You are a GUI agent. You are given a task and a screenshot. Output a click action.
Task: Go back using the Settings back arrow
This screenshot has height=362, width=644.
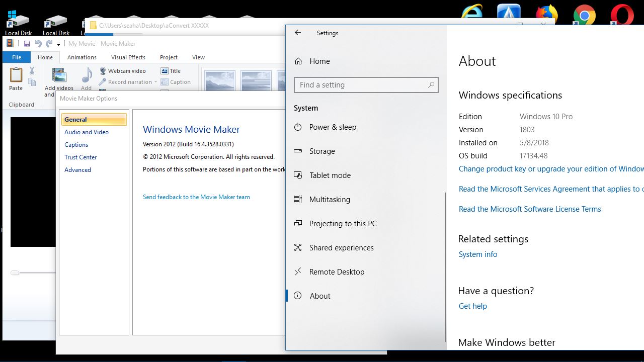coord(298,33)
